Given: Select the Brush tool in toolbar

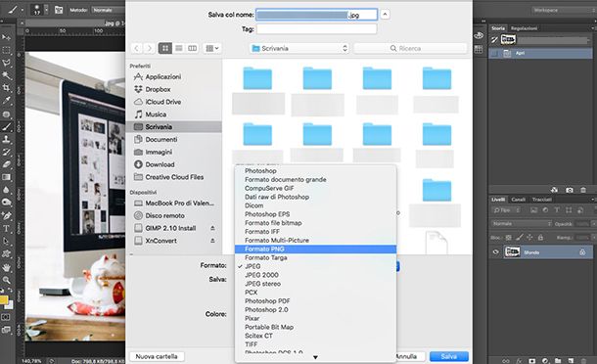Looking at the screenshot, I should point(6,127).
